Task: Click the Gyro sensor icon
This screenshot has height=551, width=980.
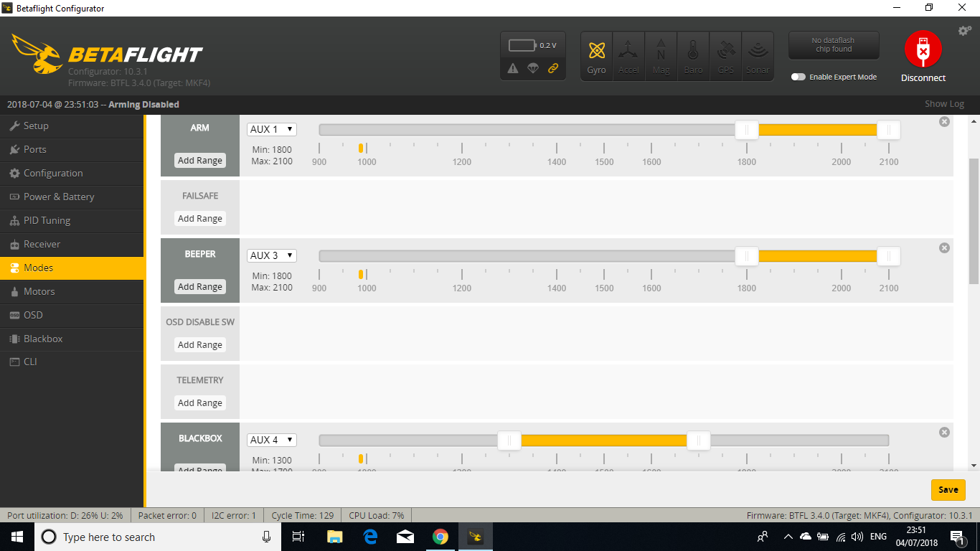Action: [x=596, y=55]
